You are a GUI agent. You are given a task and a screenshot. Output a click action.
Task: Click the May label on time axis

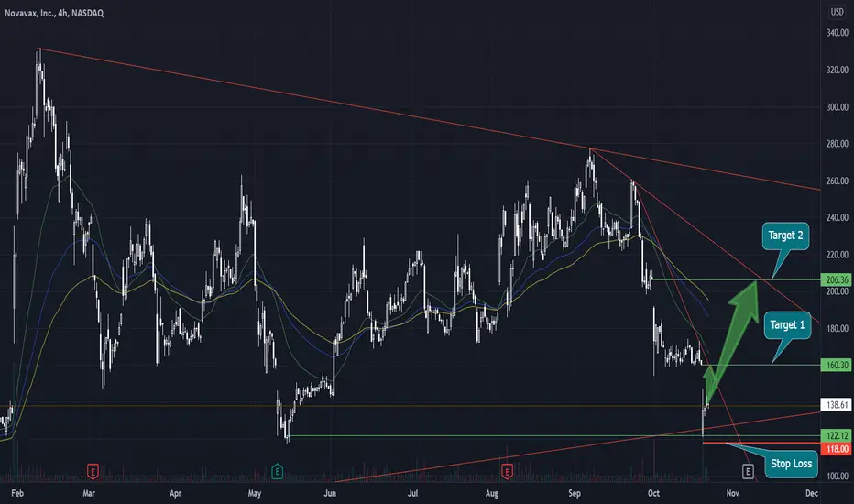tap(255, 494)
